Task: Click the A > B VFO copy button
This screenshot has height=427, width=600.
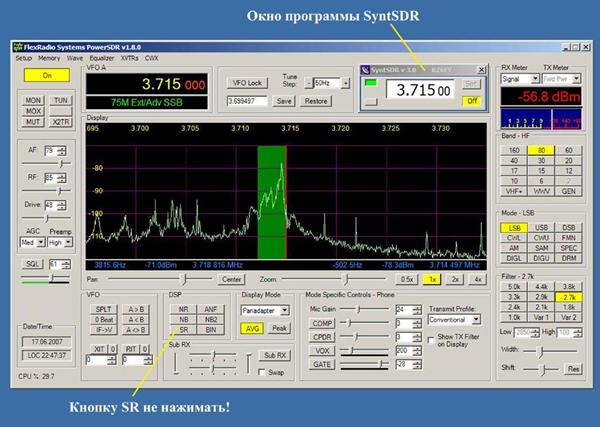Action: (x=136, y=309)
